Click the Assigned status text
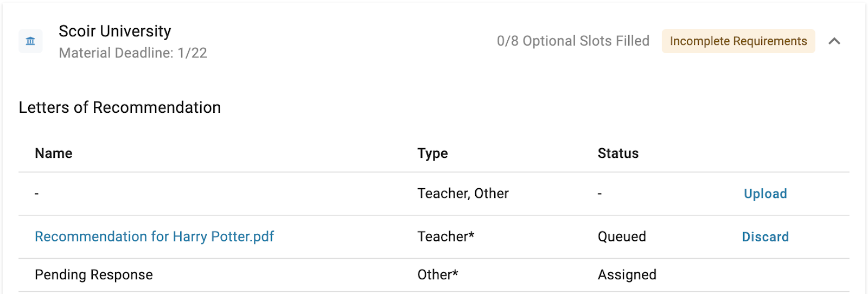This screenshot has height=294, width=868. tap(627, 275)
